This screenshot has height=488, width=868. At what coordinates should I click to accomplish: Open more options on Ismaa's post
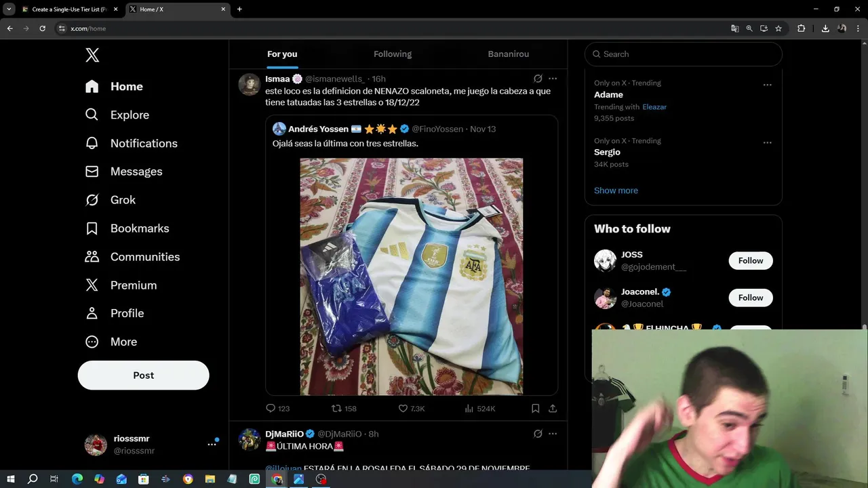pos(553,79)
